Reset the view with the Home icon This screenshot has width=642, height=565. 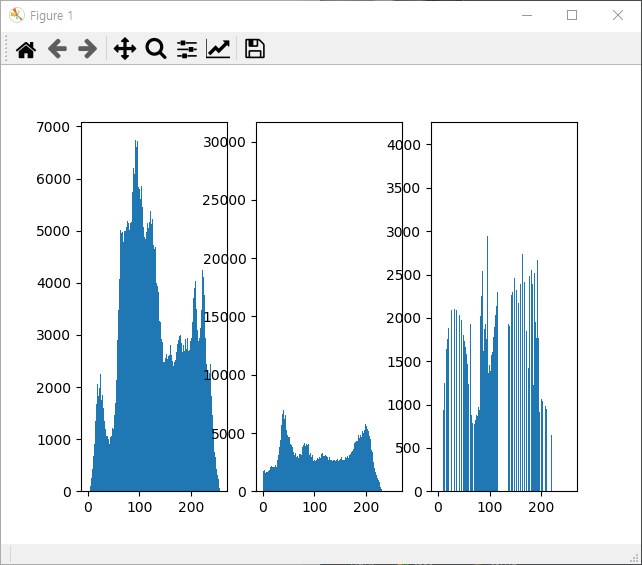point(26,49)
